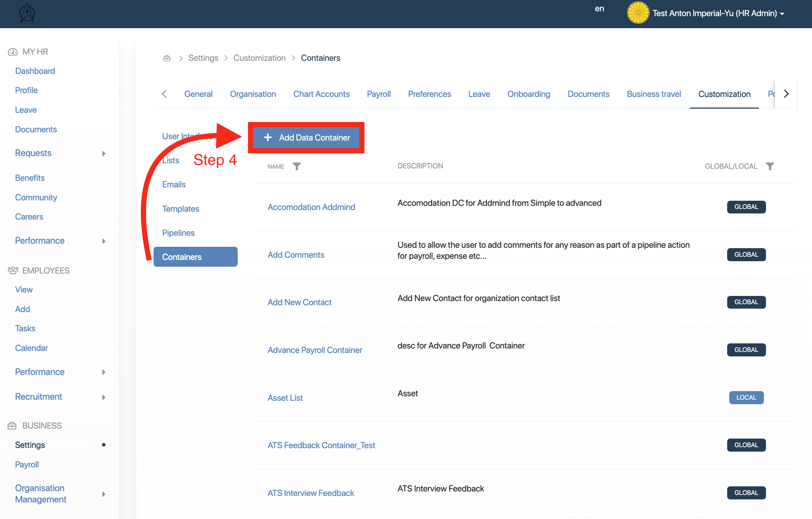Image resolution: width=812 pixels, height=519 pixels.
Task: Expand Organisation Management submenu arrow
Action: tap(104, 494)
